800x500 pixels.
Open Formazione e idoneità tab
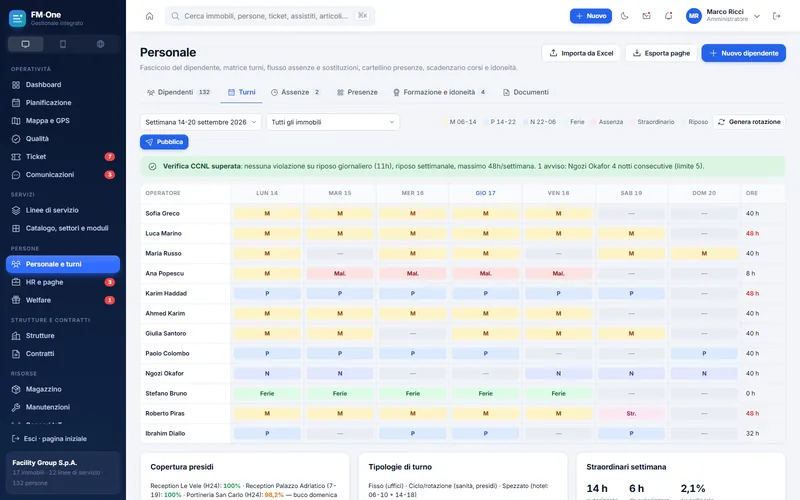[439, 92]
